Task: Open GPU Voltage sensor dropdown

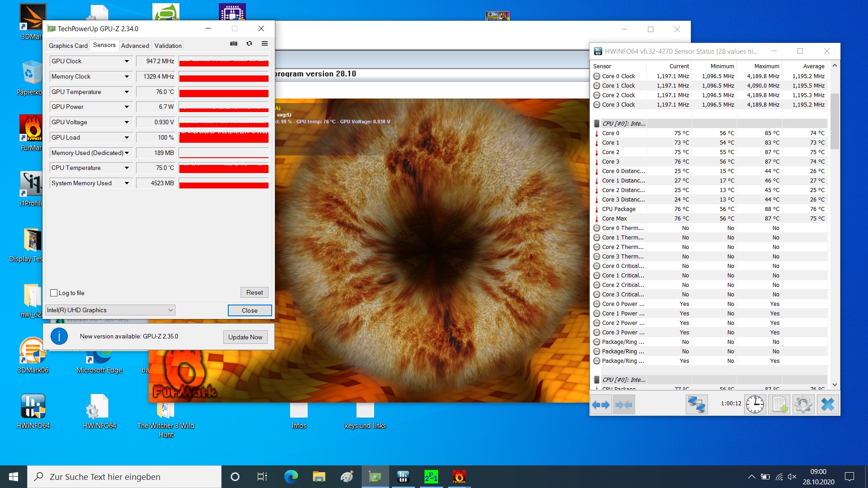Action: coord(127,122)
